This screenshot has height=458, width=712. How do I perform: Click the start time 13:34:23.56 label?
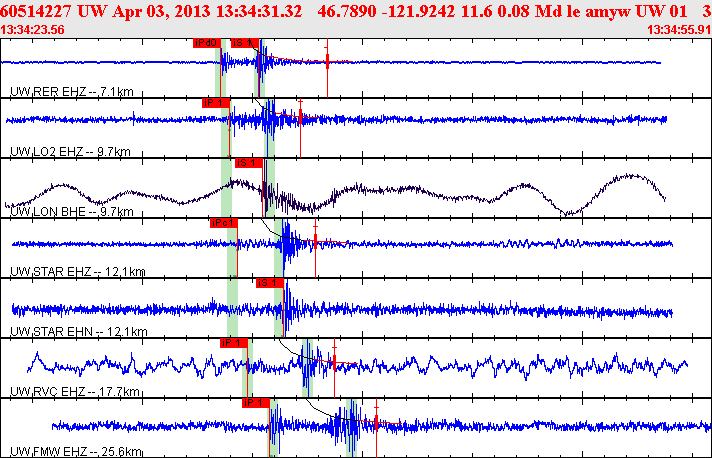(x=32, y=30)
